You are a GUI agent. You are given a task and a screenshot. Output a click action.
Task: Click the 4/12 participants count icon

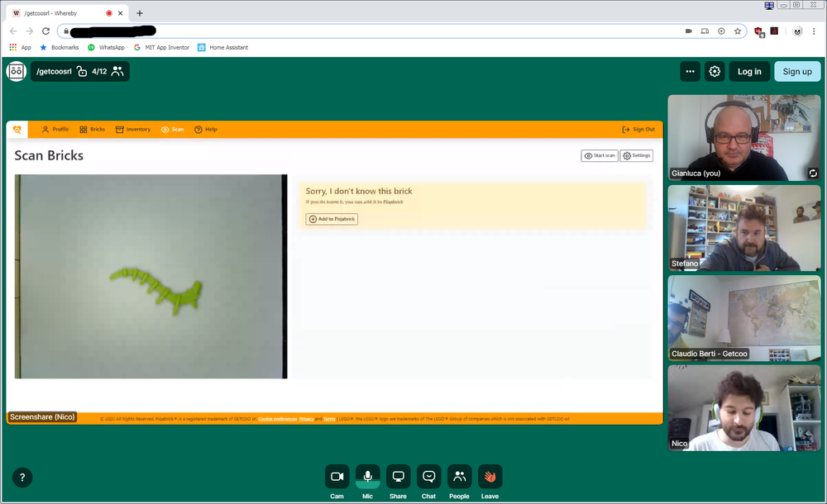point(117,71)
